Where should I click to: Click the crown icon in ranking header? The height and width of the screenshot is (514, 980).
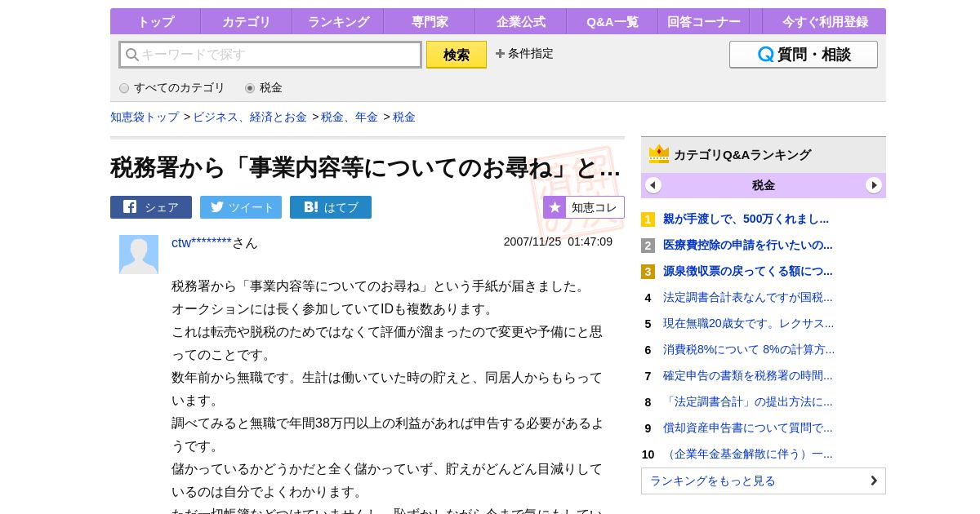pyautogui.click(x=659, y=153)
